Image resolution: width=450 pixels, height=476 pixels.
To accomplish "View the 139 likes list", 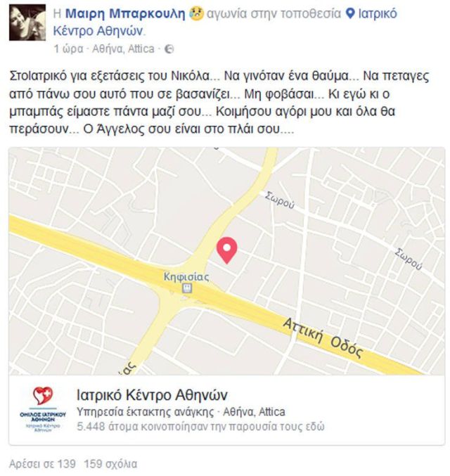I will click(42, 464).
